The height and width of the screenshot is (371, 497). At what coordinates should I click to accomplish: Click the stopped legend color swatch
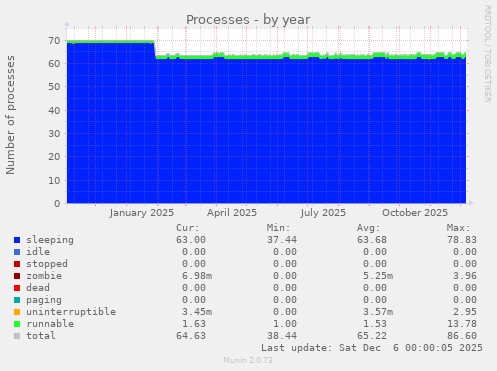pyautogui.click(x=17, y=264)
